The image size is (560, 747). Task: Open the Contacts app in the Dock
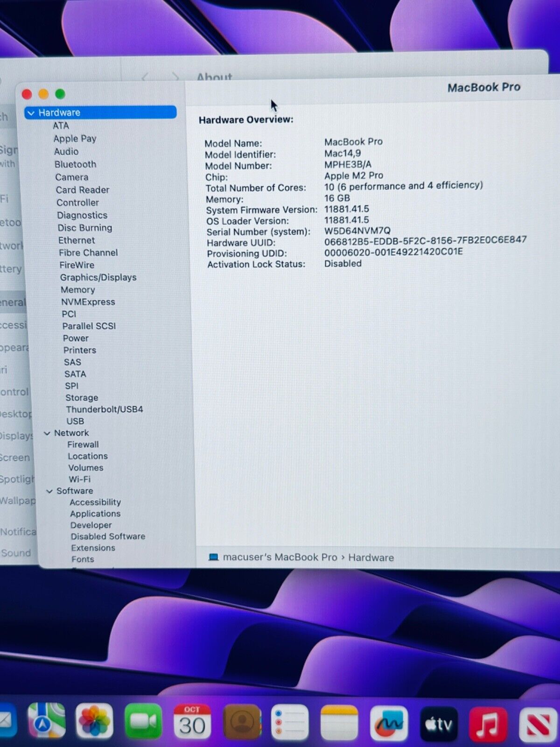[242, 722]
